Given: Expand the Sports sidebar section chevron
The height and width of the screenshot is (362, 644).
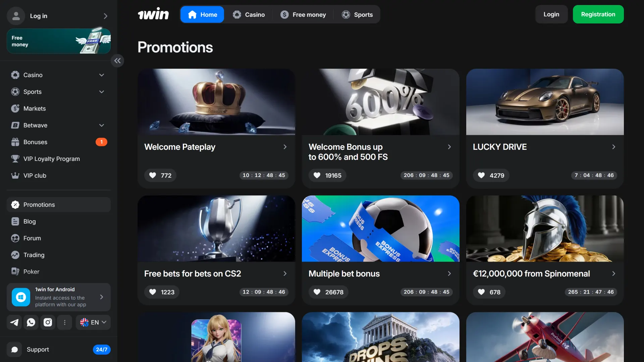Looking at the screenshot, I should click(102, 92).
